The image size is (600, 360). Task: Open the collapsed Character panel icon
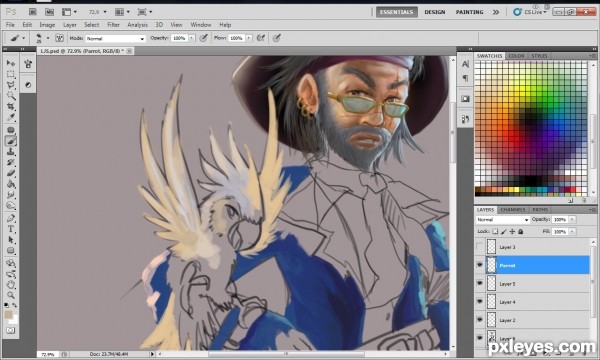point(465,64)
